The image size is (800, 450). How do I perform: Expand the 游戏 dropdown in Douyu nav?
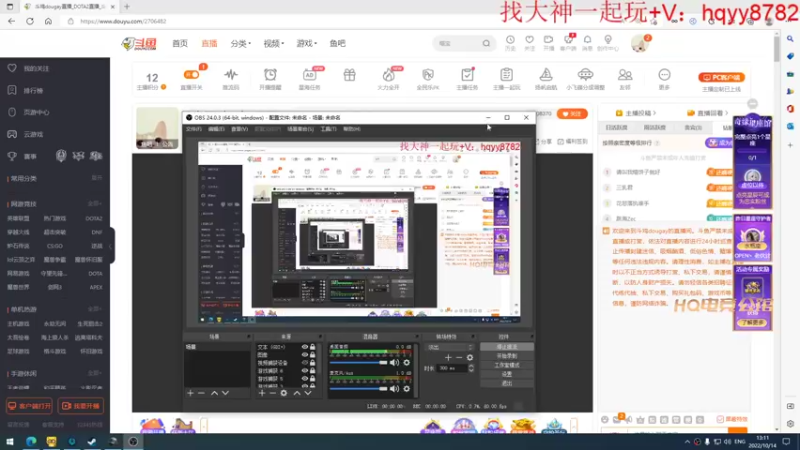click(x=307, y=44)
